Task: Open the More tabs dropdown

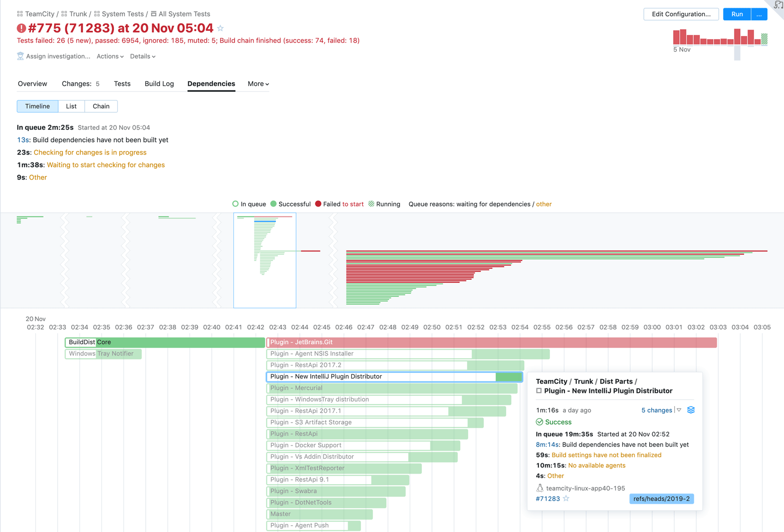Action: point(258,84)
